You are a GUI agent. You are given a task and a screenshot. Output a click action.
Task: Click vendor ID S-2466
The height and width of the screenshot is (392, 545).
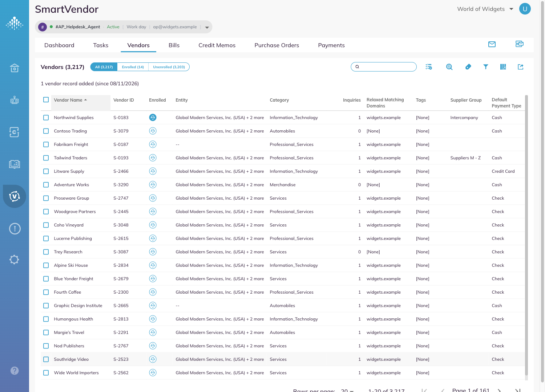pyautogui.click(x=121, y=171)
